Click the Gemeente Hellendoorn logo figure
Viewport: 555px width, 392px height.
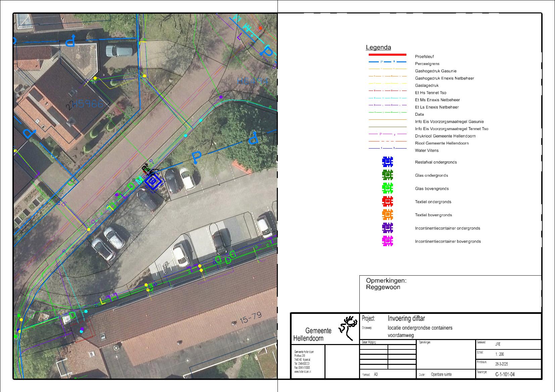(348, 328)
